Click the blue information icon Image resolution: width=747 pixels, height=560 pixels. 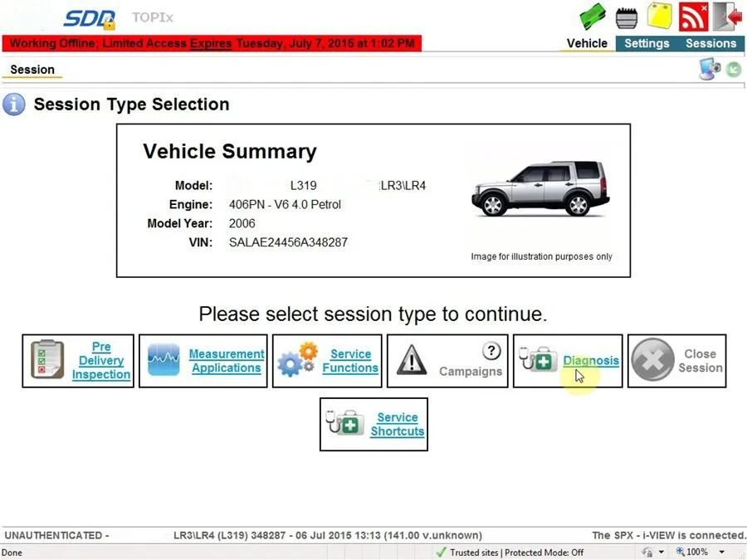point(14,105)
